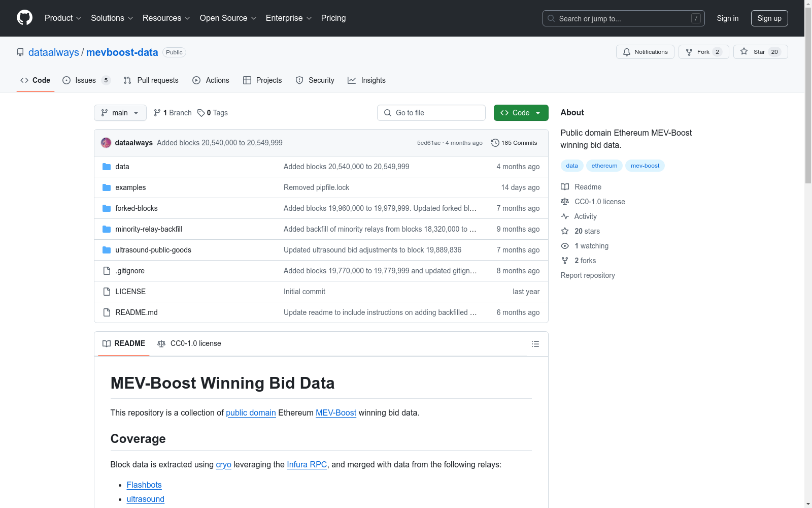Open the Insights tab
Image resolution: width=812 pixels, height=508 pixels.
pos(366,80)
